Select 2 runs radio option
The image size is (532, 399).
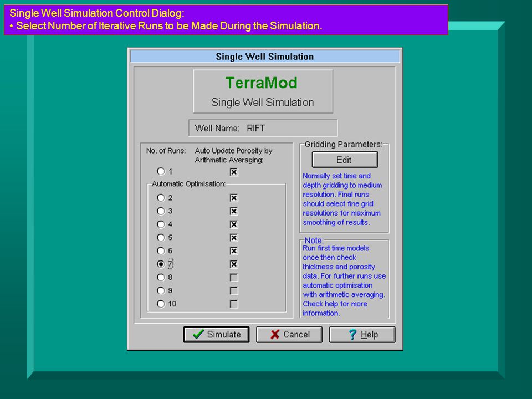[161, 198]
